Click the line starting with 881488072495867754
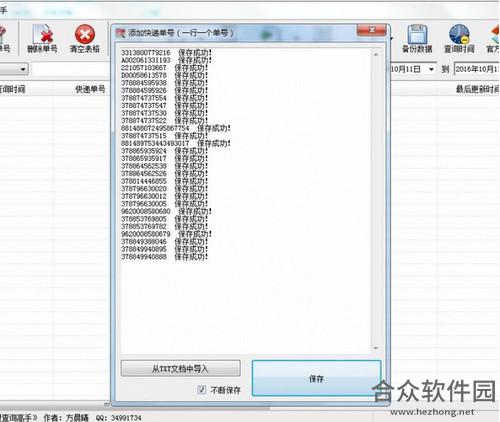 (176, 128)
